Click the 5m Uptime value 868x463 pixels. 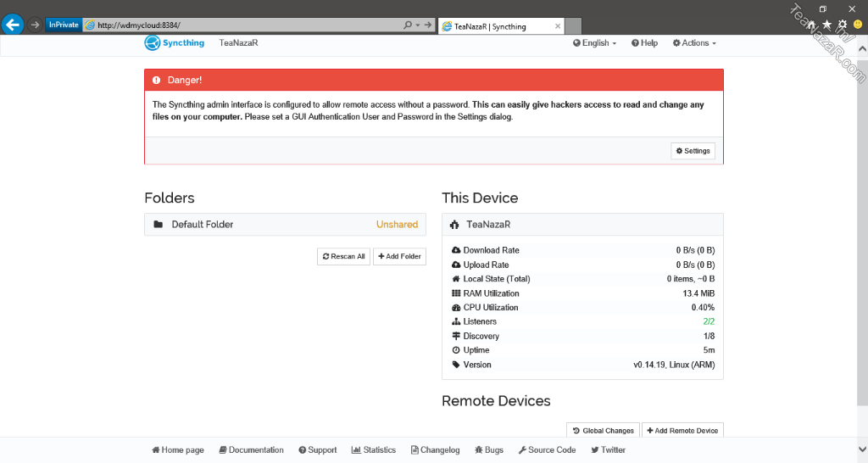tap(709, 350)
